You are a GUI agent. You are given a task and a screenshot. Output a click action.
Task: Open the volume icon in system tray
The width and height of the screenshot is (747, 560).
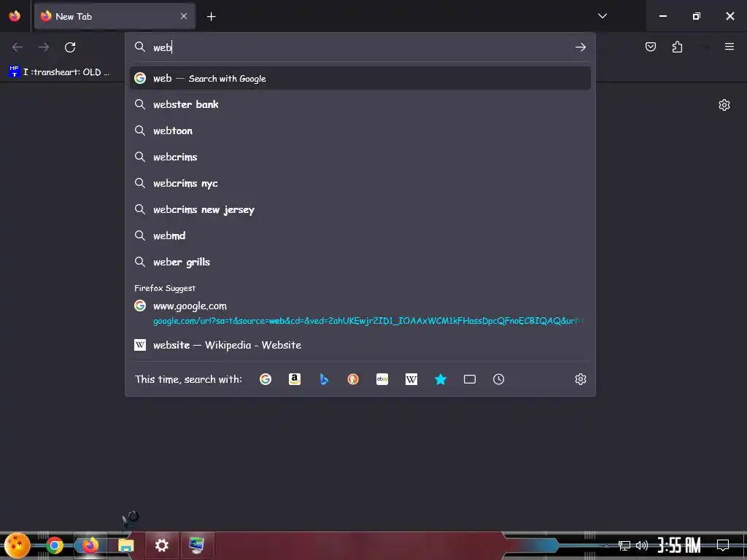642,545
